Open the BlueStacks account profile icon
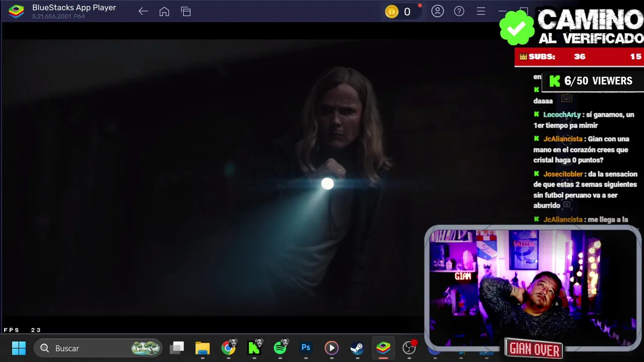 point(437,11)
